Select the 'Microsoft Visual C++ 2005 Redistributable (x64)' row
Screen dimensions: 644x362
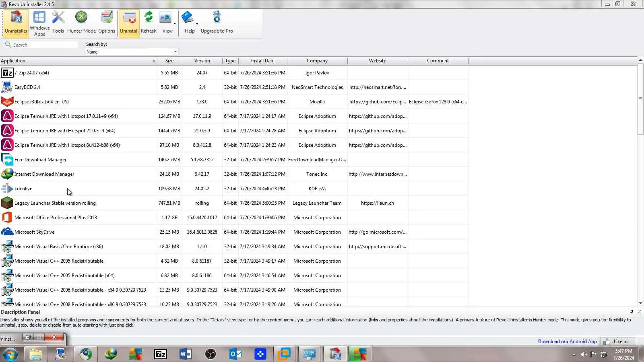pyautogui.click(x=234, y=276)
